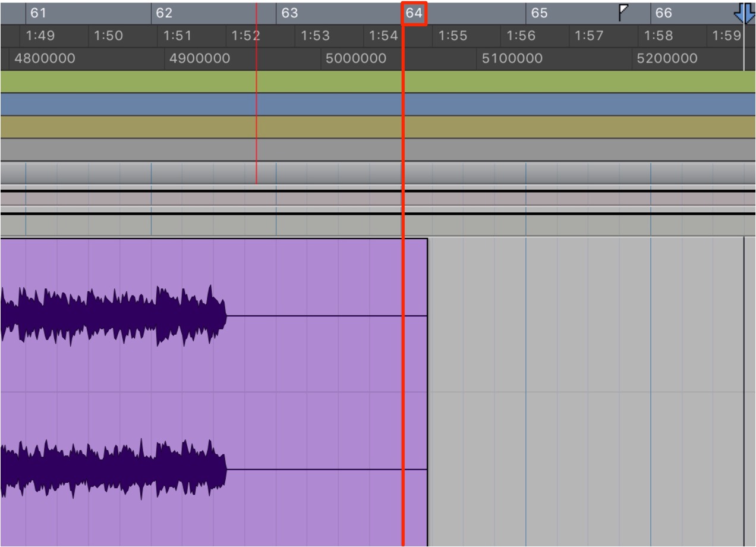Click 1:57 on the min:secs ruler

click(589, 36)
